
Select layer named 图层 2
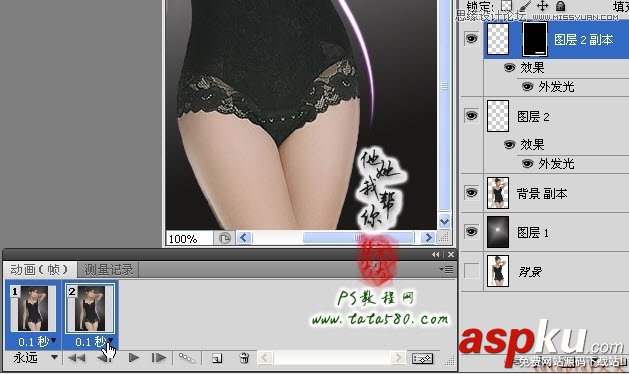[x=533, y=117]
